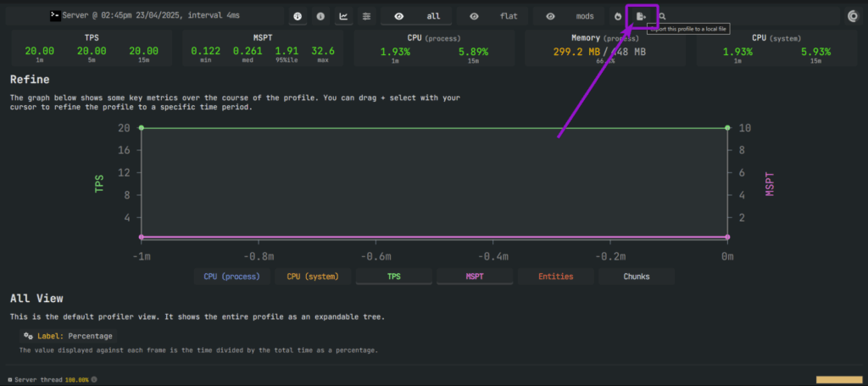Toggle MSPT series on graph
Screen dimensions: 868x386
pyautogui.click(x=475, y=277)
